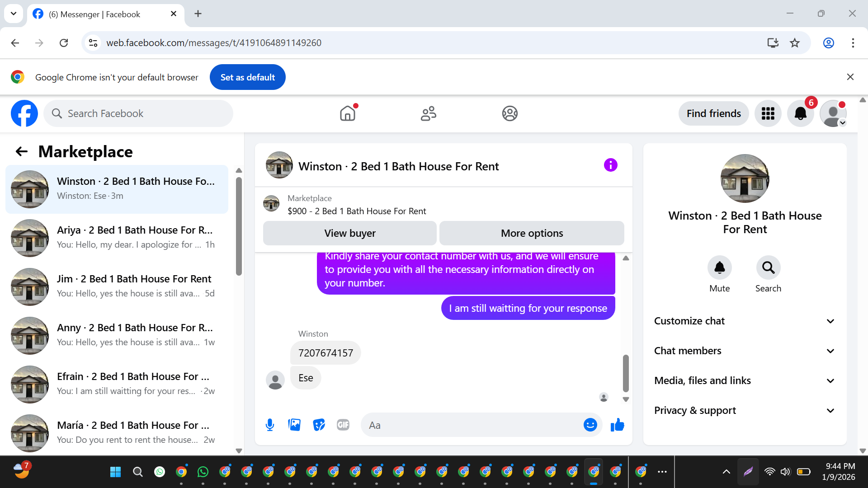Expand Customize chat section
868x488 pixels.
click(745, 321)
